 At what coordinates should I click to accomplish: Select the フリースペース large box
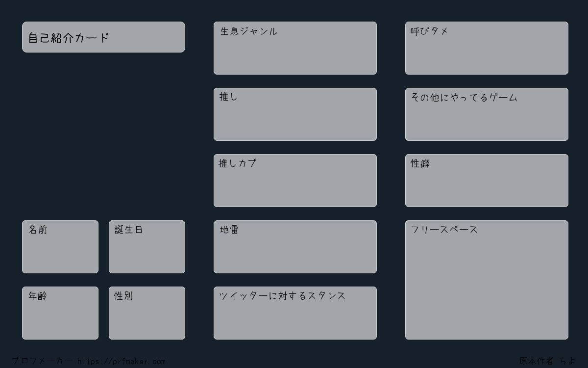click(487, 280)
